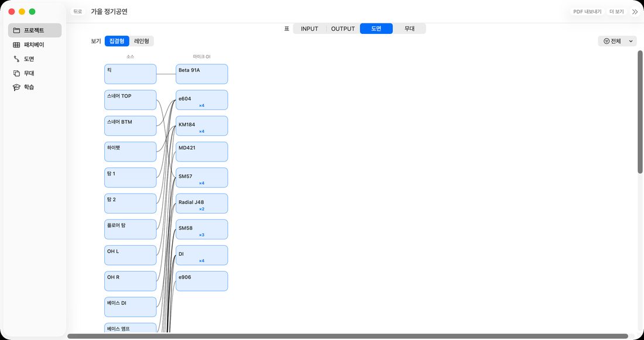The image size is (644, 340).
Task: Click the folder icon beside 프로젝트
Action: (x=16, y=30)
